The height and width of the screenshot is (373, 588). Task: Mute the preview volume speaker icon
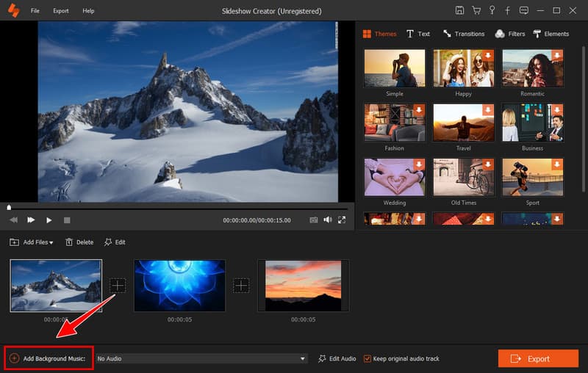(328, 220)
